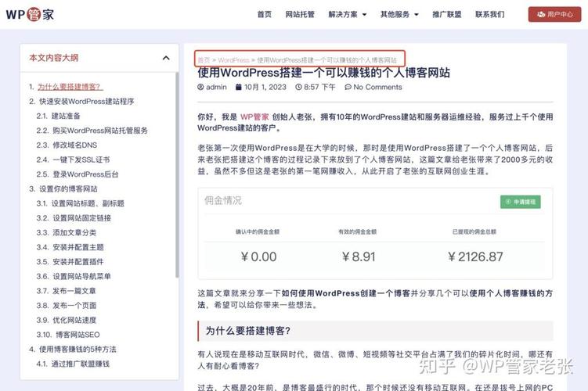Click the 佣金情况 panel title

coord(222,200)
